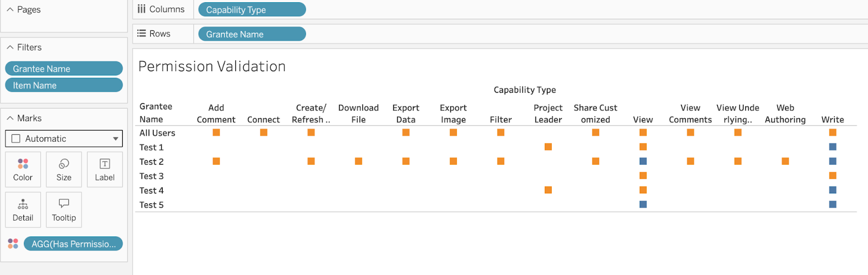Open the Tooltip marks card
The width and height of the screenshot is (868, 275).
pos(63,209)
